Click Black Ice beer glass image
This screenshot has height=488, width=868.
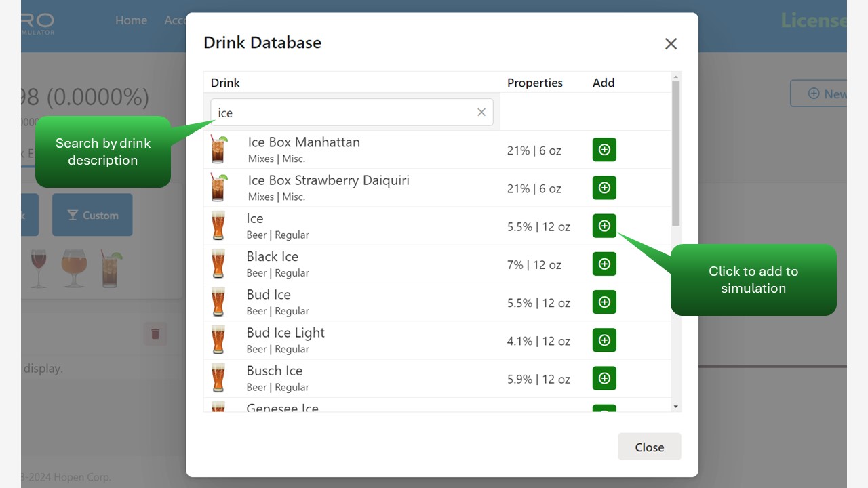[218, 264]
